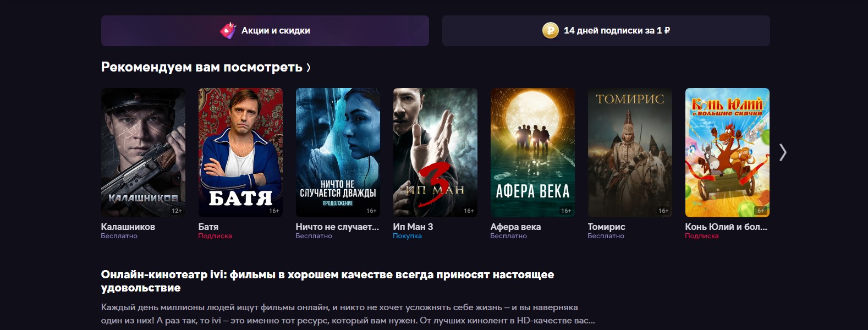The width and height of the screenshot is (868, 330).
Task: Open the Конь Юлий cartoon poster
Action: point(727,152)
